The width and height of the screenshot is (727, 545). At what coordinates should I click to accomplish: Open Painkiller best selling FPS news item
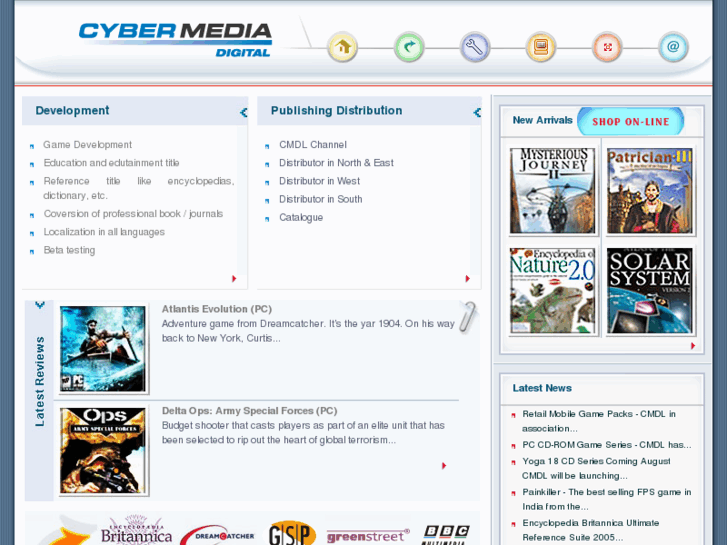tap(606, 499)
